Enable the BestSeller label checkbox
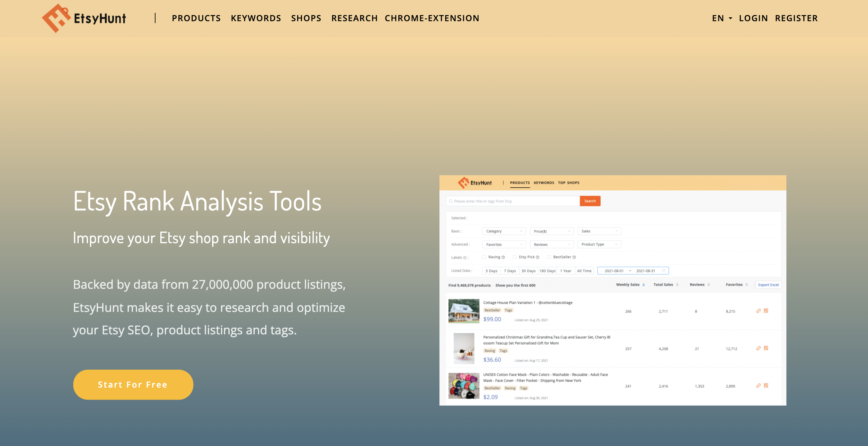The image size is (868, 446). click(x=549, y=257)
